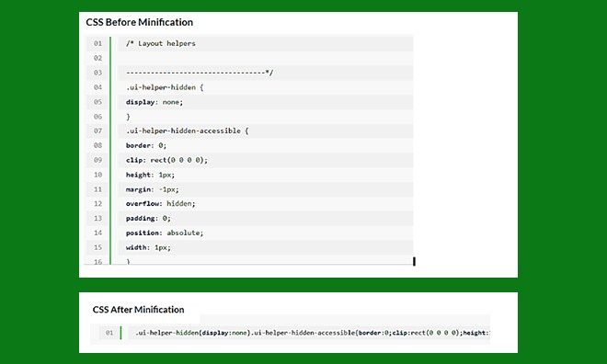607x364 pixels.
Task: Click line number 06 beside the closing brace
Action: point(97,117)
